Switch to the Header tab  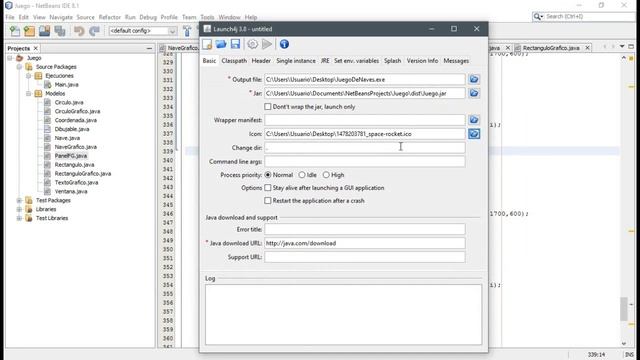tap(261, 60)
